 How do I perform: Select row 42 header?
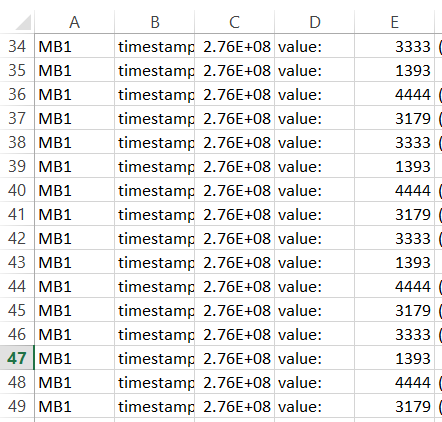(17, 238)
